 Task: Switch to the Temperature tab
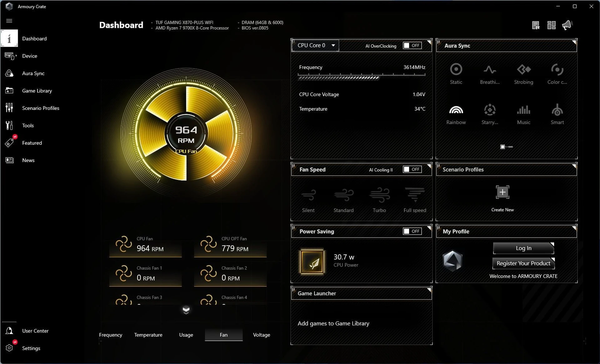click(148, 335)
